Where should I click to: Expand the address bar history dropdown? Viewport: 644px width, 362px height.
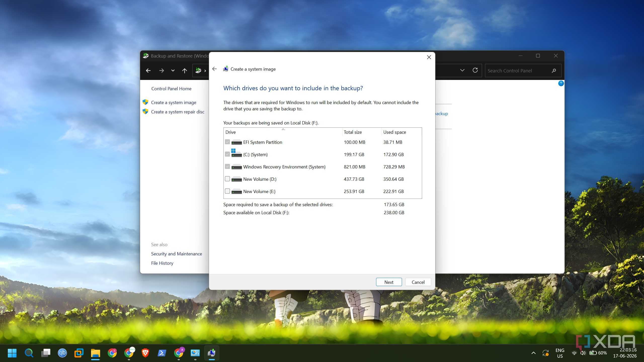tap(462, 70)
